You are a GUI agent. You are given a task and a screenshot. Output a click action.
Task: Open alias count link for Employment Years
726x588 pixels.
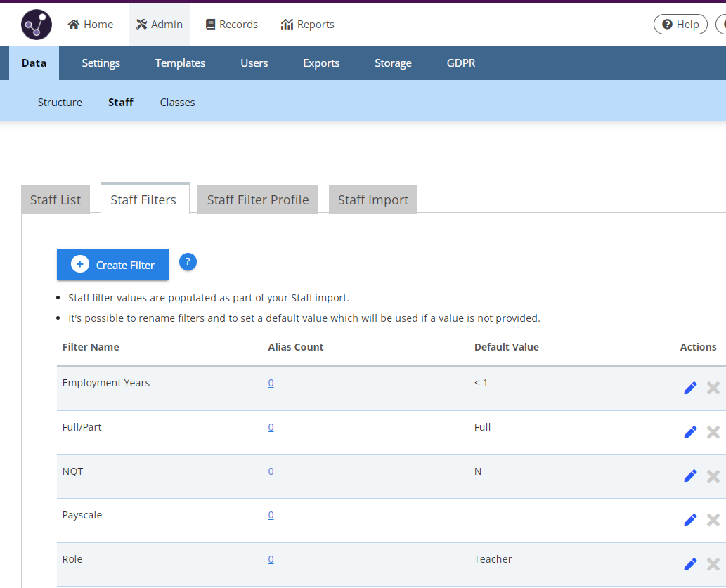click(x=271, y=383)
